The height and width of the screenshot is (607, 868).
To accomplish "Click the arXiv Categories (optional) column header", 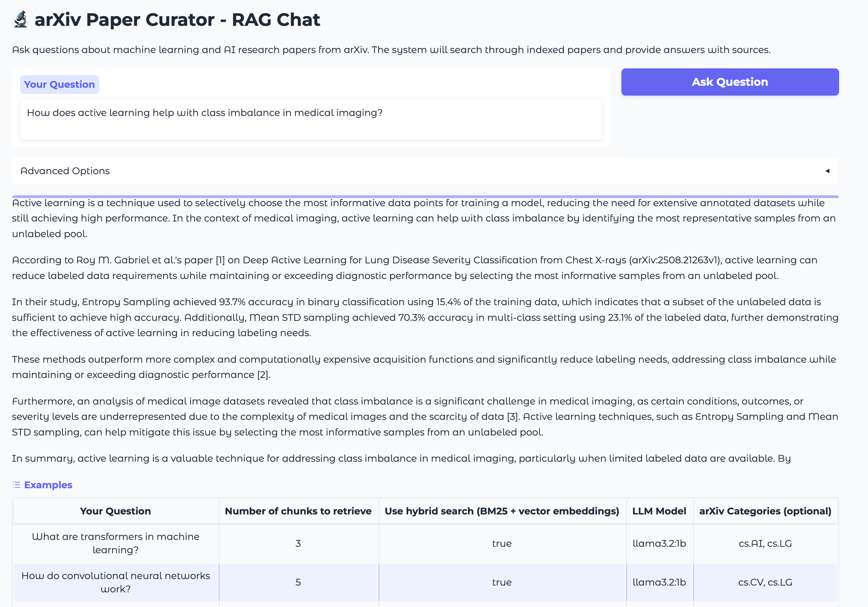I will pos(765,511).
